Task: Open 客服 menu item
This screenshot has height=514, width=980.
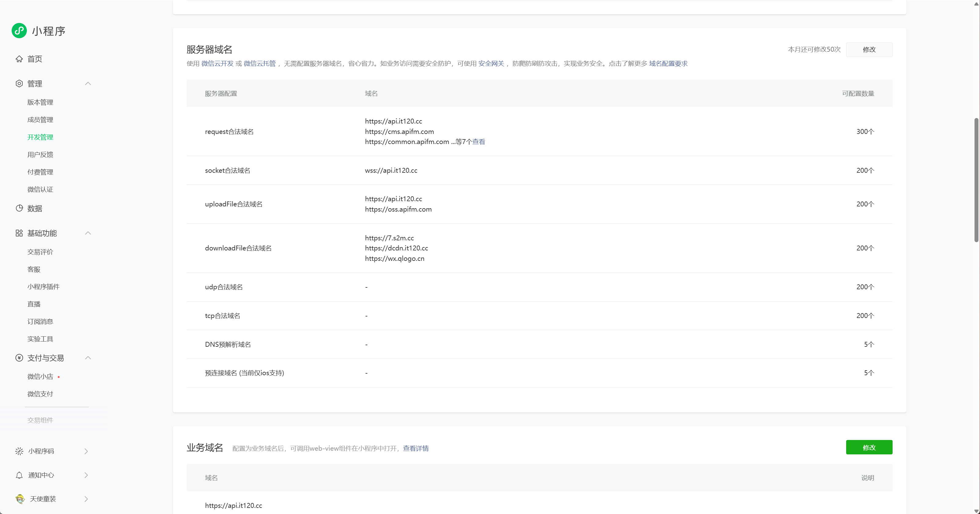Action: pos(34,269)
